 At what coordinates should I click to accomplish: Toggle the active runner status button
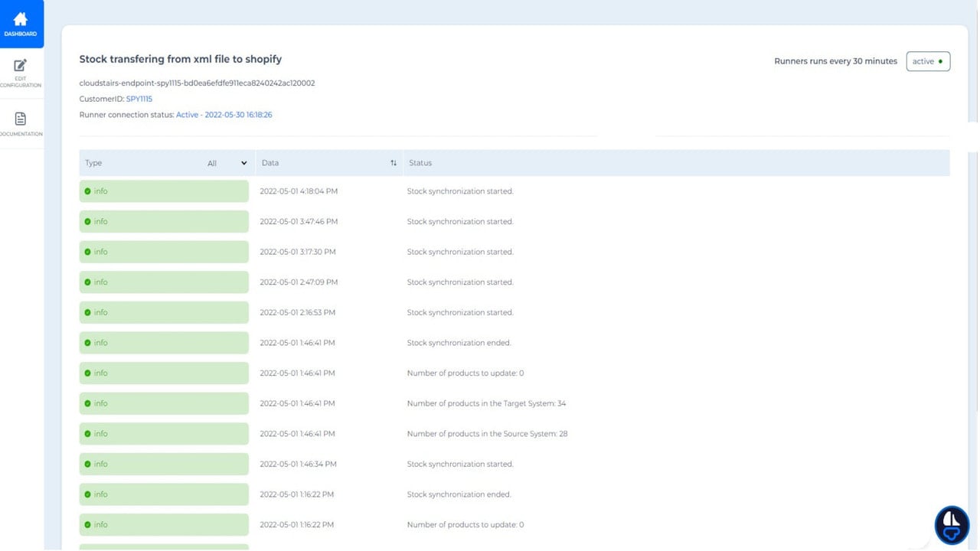(x=928, y=61)
